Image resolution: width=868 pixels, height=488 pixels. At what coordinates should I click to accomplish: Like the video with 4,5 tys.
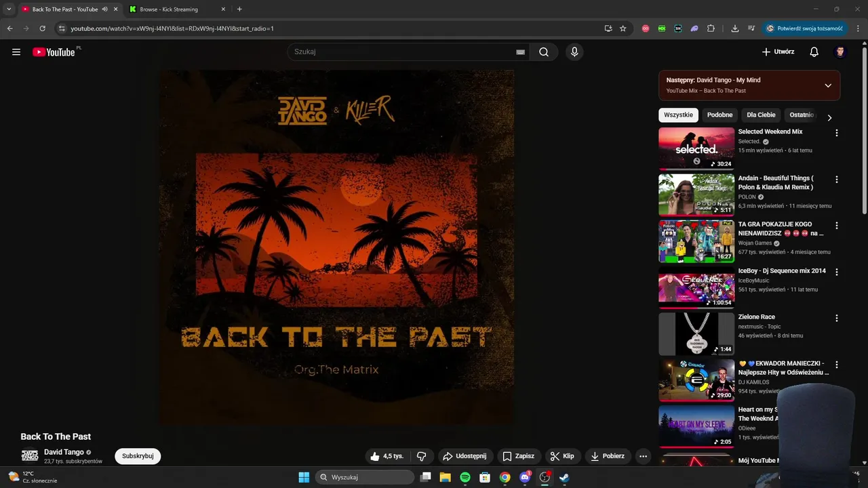tap(387, 456)
